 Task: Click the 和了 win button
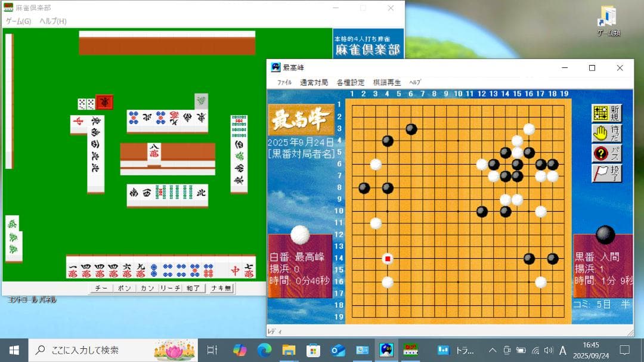point(193,288)
